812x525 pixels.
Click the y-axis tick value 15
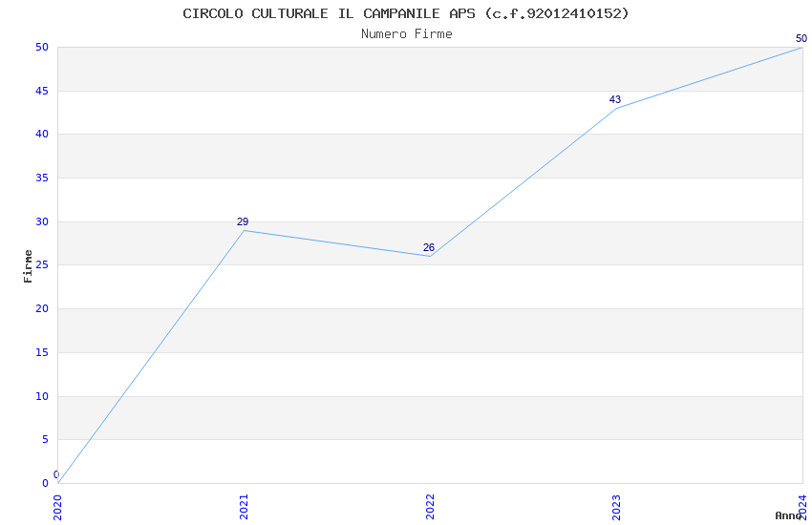click(x=42, y=353)
